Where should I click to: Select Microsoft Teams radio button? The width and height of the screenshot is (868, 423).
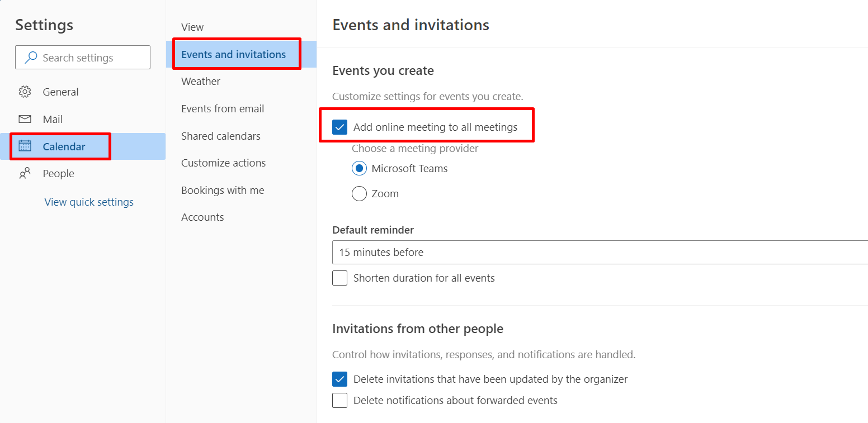(359, 169)
